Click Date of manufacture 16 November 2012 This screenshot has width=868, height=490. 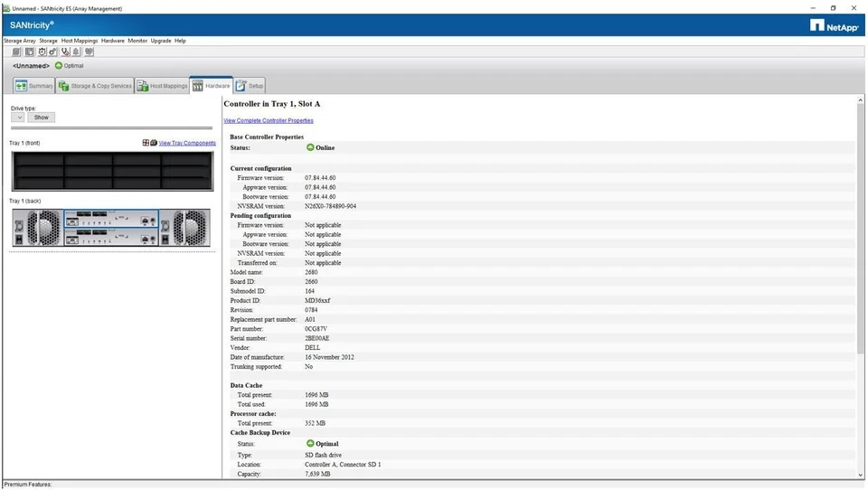coord(329,357)
